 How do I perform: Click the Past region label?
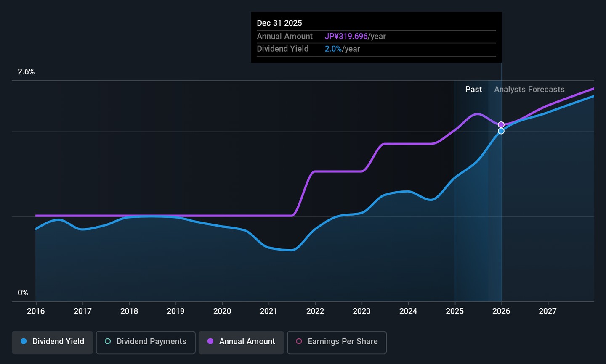tap(473, 90)
